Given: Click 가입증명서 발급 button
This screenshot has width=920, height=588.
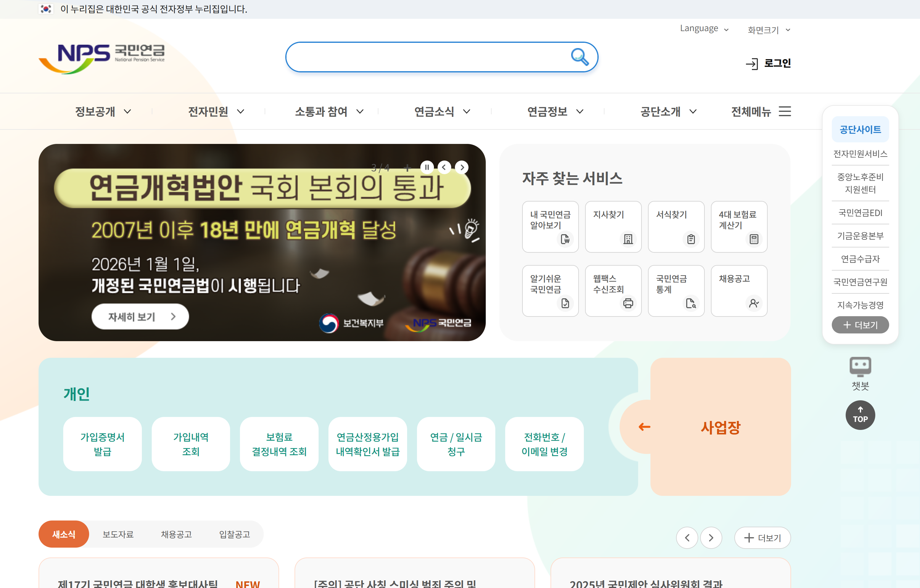Looking at the screenshot, I should [x=102, y=444].
